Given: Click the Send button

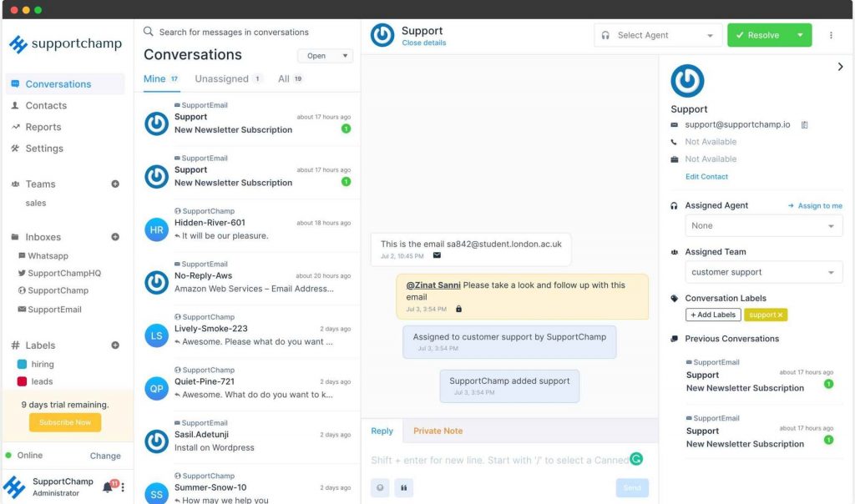Looking at the screenshot, I should pyautogui.click(x=632, y=487).
